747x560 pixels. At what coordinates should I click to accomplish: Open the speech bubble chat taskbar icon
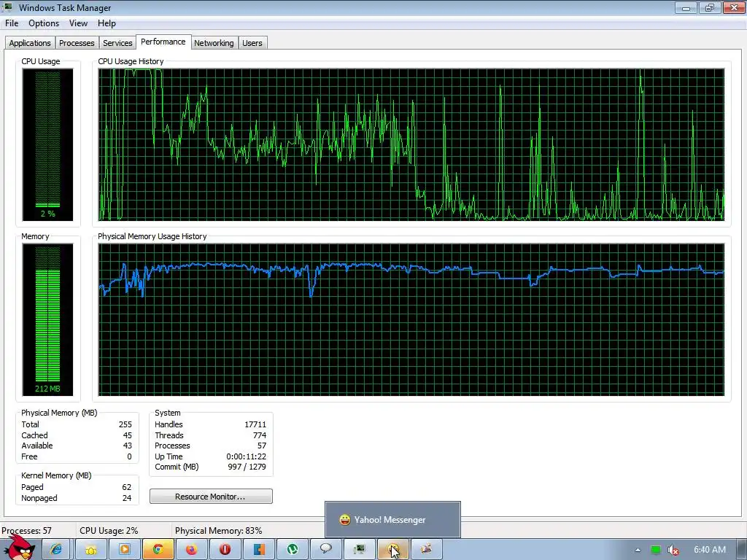(x=326, y=550)
